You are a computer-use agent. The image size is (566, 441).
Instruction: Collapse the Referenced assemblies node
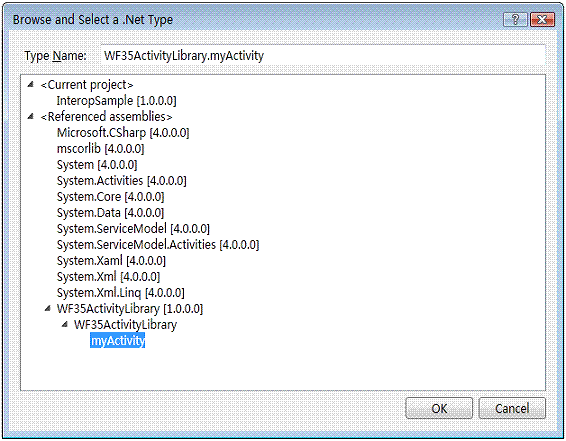[x=31, y=116]
